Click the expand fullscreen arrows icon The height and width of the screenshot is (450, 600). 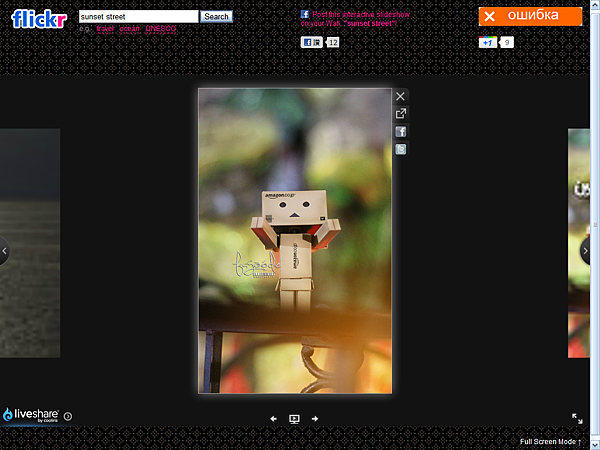coord(577,418)
